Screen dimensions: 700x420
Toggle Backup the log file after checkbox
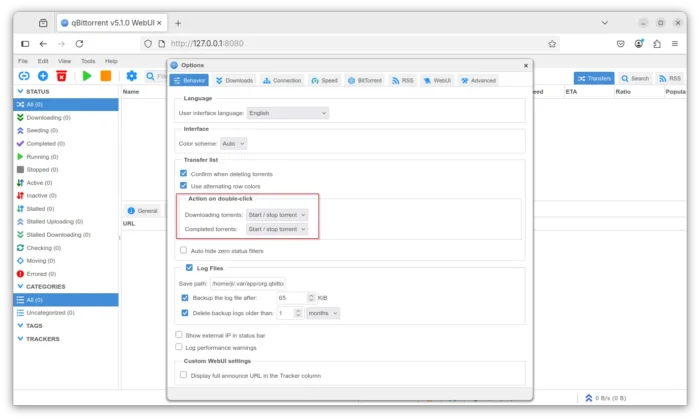click(185, 297)
